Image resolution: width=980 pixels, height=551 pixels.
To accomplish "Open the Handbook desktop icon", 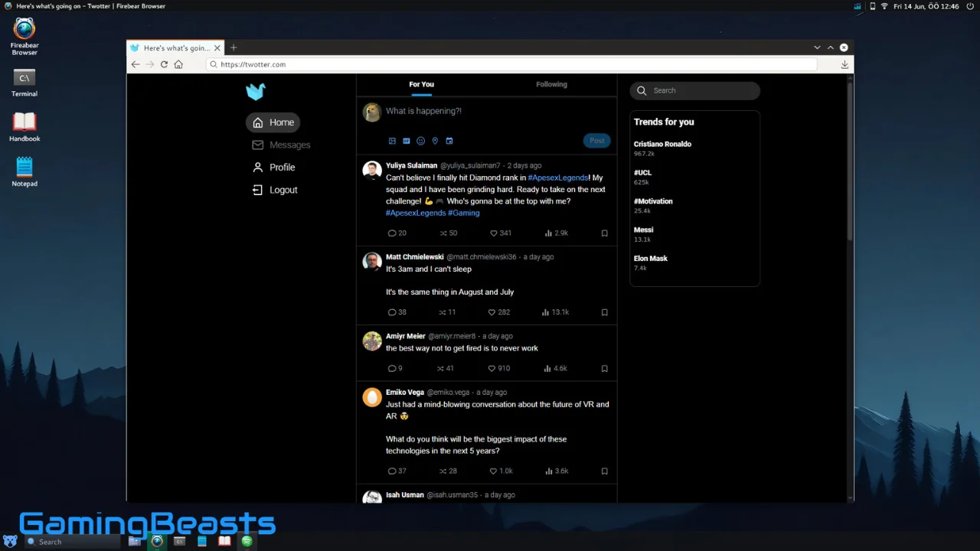I will click(x=24, y=127).
